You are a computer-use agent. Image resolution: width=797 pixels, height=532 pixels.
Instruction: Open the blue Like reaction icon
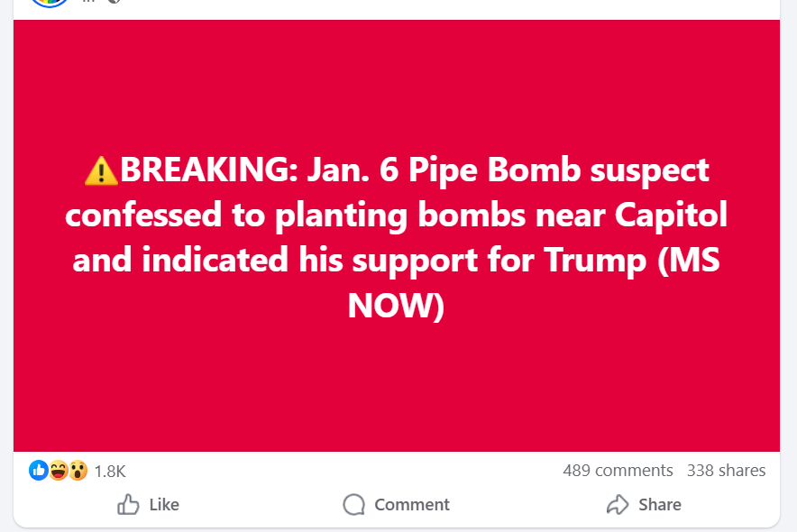click(x=39, y=470)
